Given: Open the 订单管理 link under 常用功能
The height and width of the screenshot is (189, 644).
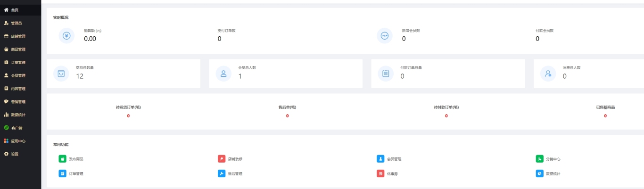Looking at the screenshot, I should [x=76, y=174].
